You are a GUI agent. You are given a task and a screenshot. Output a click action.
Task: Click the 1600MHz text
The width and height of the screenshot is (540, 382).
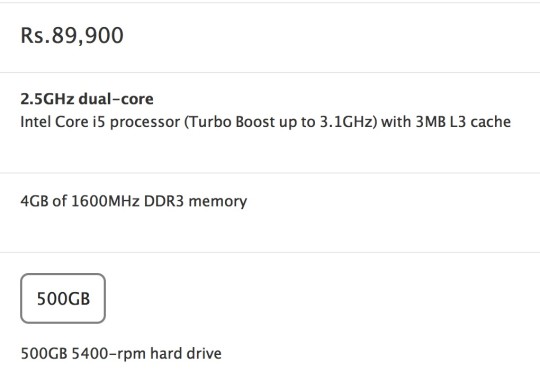point(105,201)
